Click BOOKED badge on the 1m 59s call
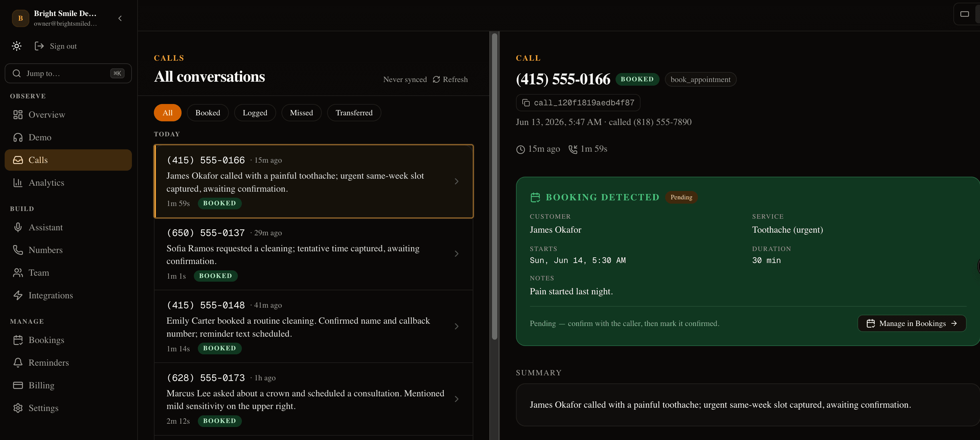 pos(220,203)
